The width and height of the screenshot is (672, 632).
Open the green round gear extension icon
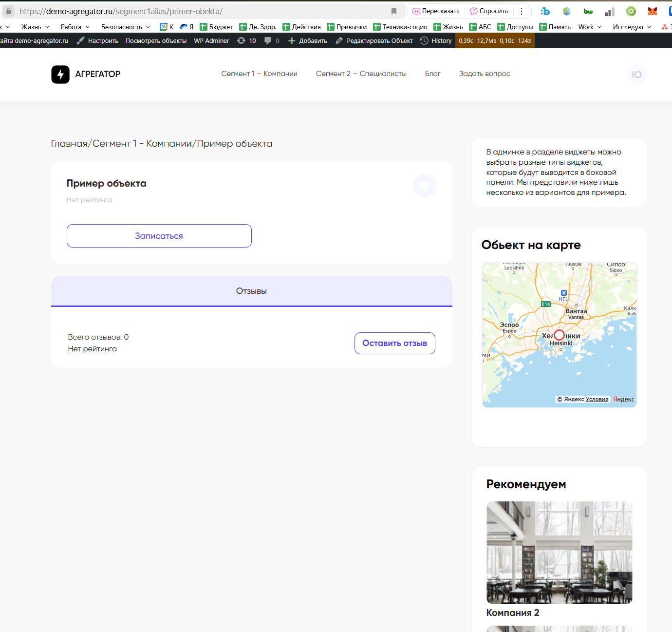[631, 11]
